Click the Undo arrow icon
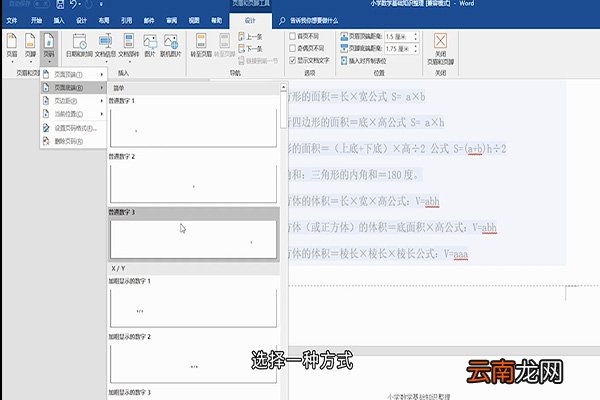The image size is (600, 400). pyautogui.click(x=73, y=4)
